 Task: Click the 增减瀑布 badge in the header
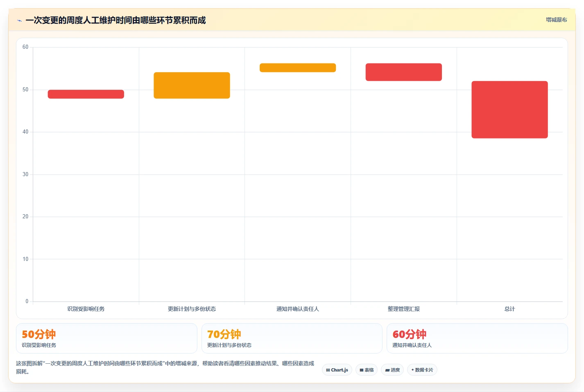coord(556,20)
